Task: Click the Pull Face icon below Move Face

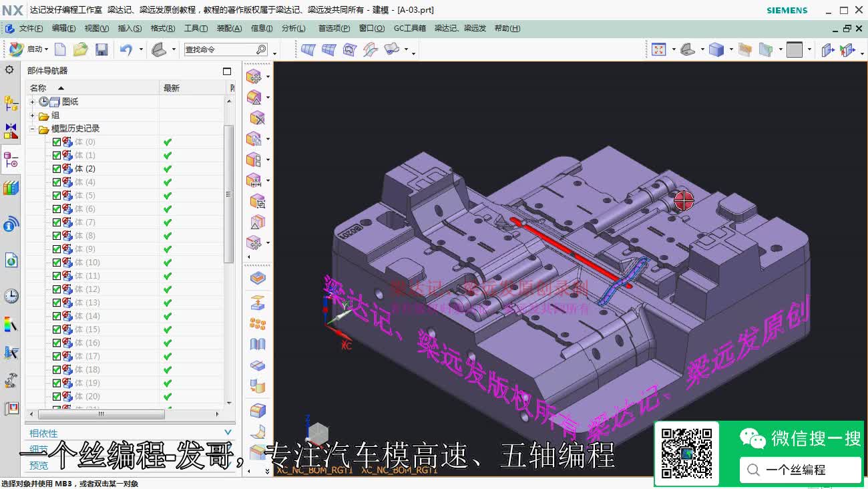Action: (254, 98)
